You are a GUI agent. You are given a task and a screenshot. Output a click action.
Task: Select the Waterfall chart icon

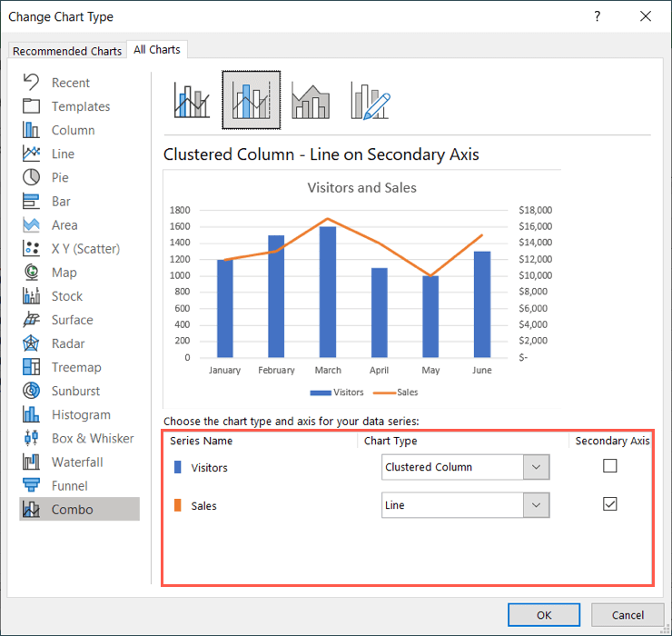(31, 462)
